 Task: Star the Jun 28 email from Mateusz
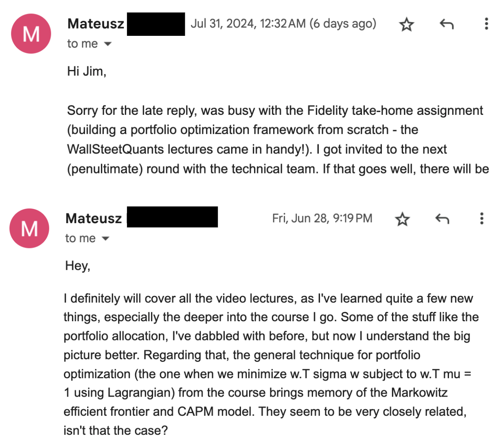[x=402, y=219]
